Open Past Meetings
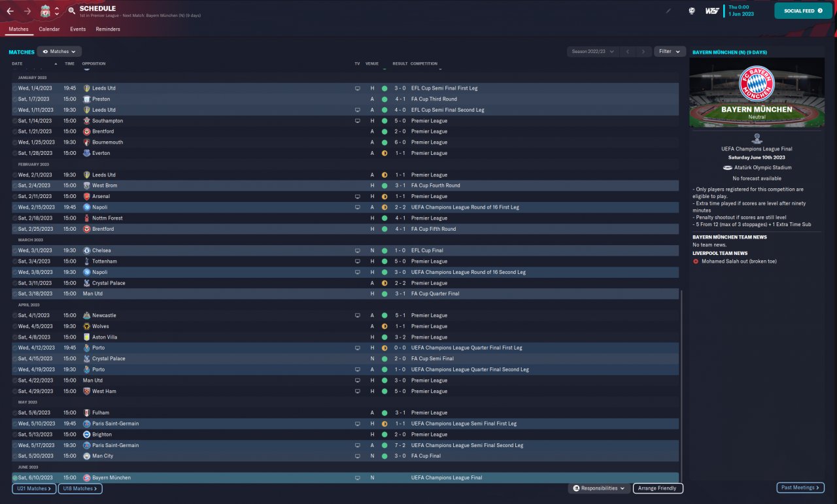The width and height of the screenshot is (837, 504). 800,488
